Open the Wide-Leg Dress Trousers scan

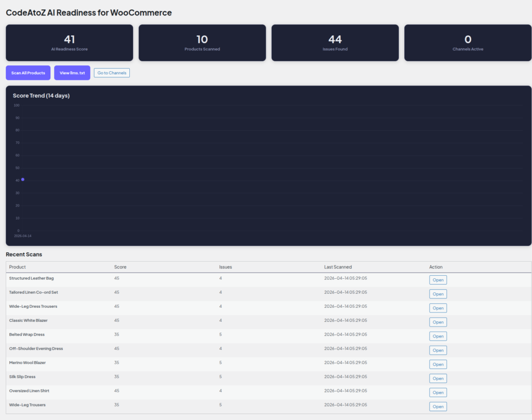point(438,308)
